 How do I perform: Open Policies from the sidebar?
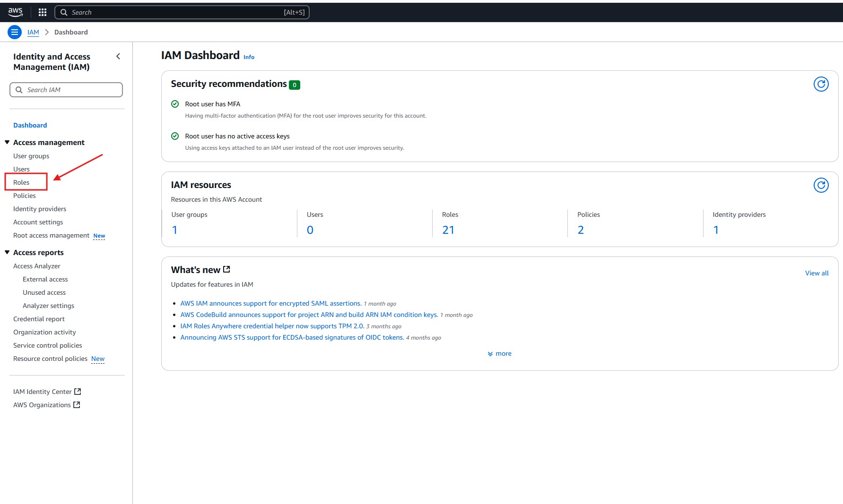25,196
